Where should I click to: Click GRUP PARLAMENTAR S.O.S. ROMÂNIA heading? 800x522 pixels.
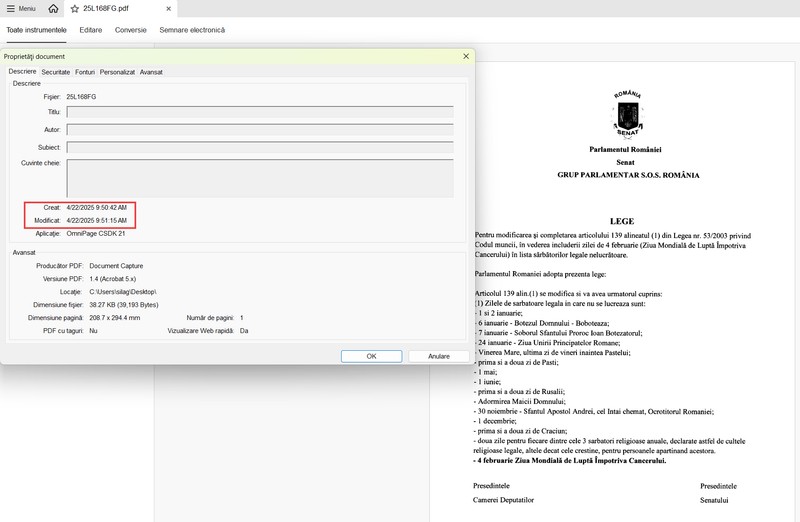click(628, 175)
